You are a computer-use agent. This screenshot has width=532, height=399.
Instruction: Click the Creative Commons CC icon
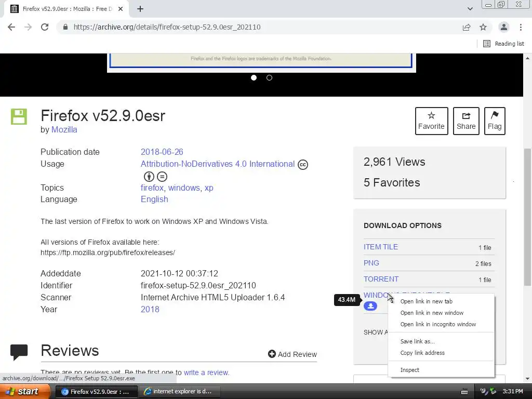click(x=303, y=165)
